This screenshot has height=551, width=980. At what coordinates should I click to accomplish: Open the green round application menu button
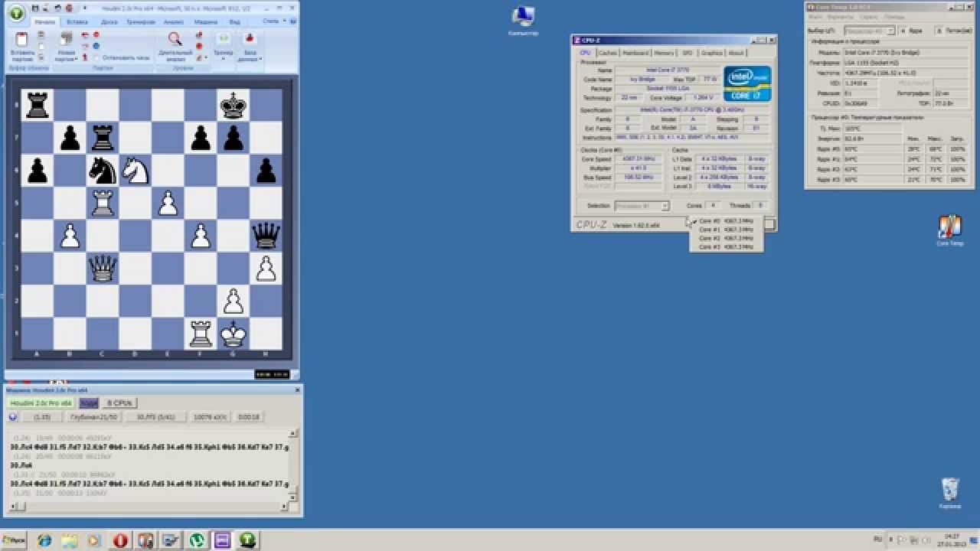[x=16, y=12]
